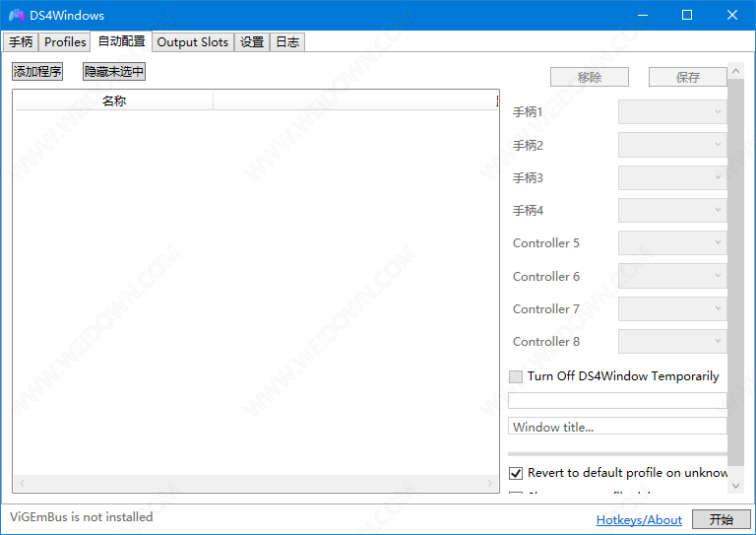756x535 pixels.
Task: Click the right settings panel scrollbar up arrow
Action: click(x=735, y=71)
